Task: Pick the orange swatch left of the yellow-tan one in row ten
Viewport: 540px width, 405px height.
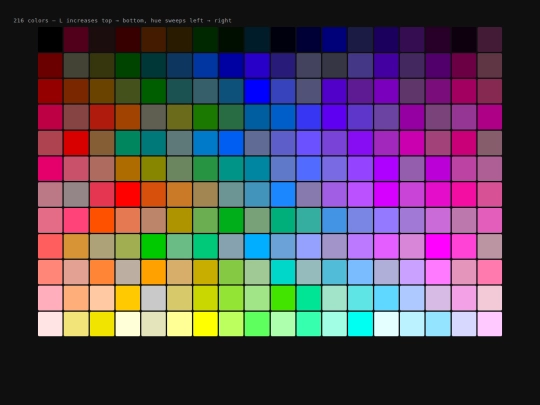Action: tap(154, 272)
